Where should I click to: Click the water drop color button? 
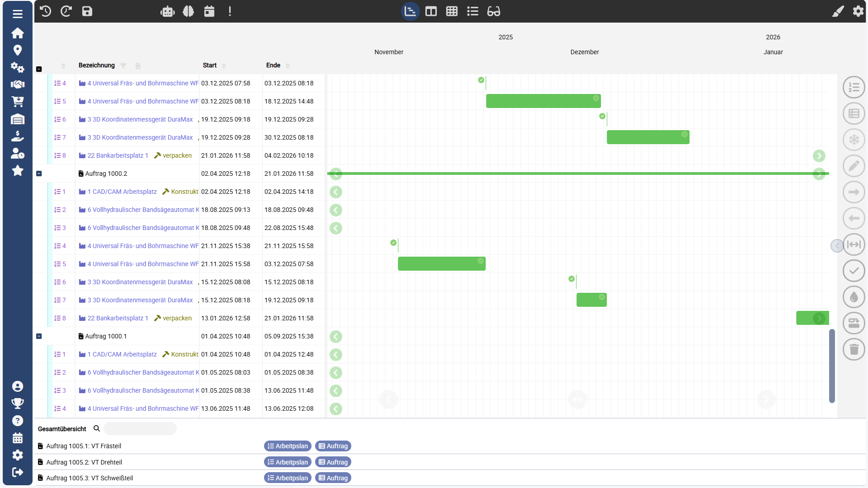click(854, 297)
